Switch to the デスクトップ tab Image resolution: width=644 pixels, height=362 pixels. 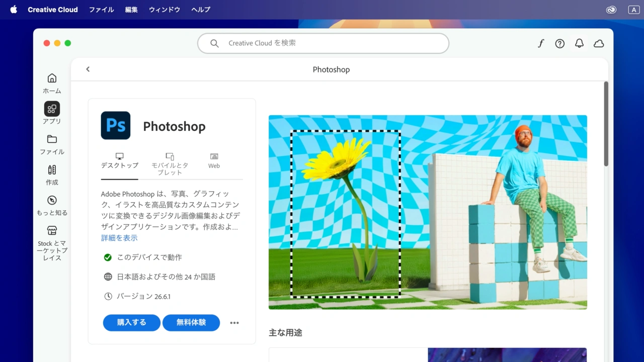pyautogui.click(x=119, y=161)
